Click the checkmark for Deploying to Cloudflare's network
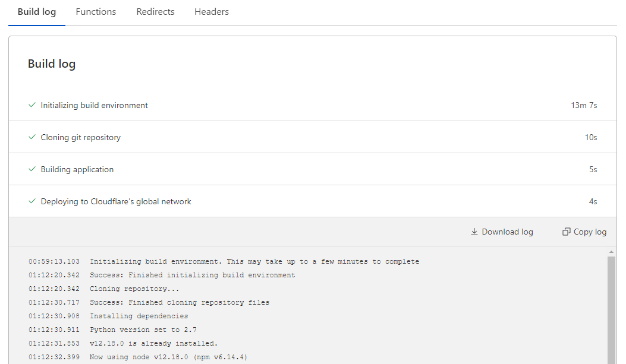626x364 pixels. tap(32, 201)
